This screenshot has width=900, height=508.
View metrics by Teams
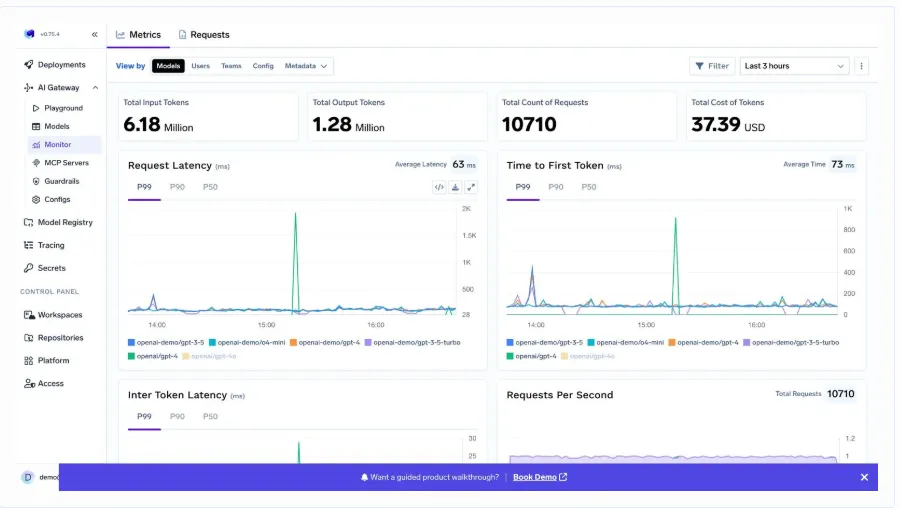pyautogui.click(x=231, y=66)
